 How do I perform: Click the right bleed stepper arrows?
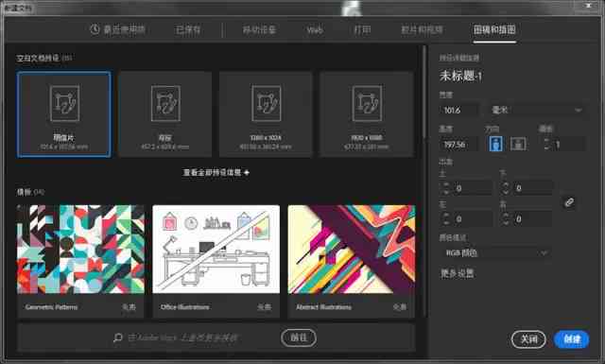click(x=506, y=218)
